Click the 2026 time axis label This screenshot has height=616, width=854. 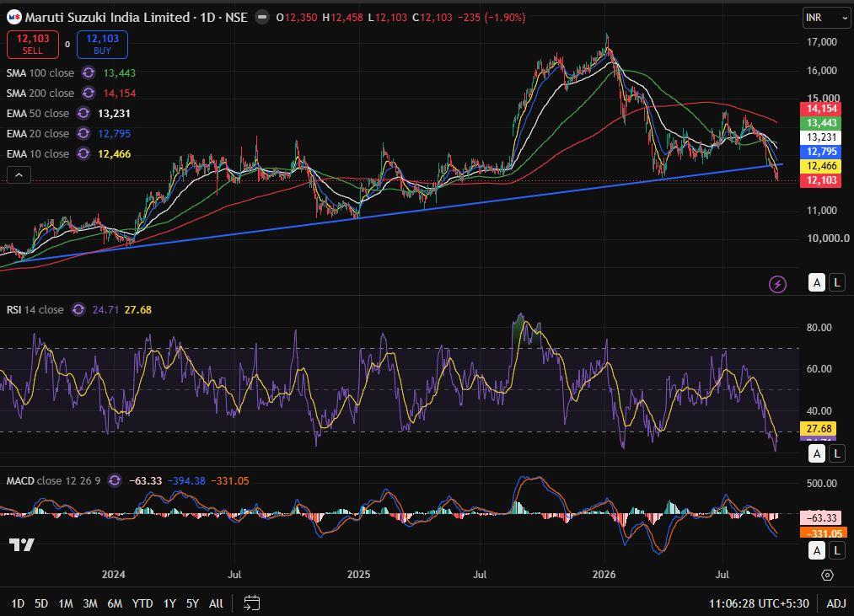click(x=604, y=575)
